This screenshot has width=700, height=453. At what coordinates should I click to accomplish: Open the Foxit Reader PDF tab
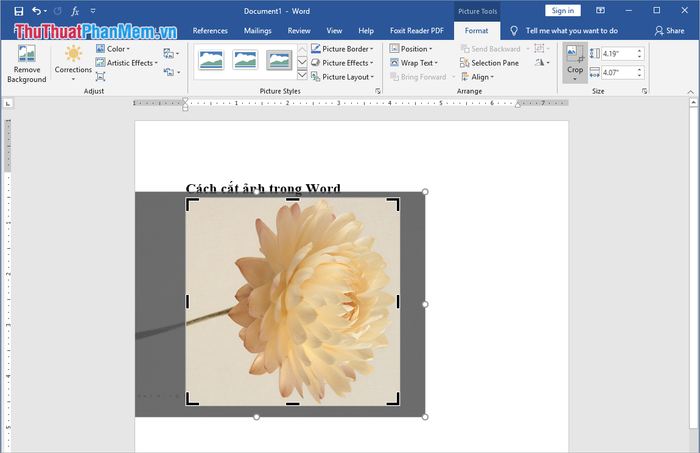[417, 31]
